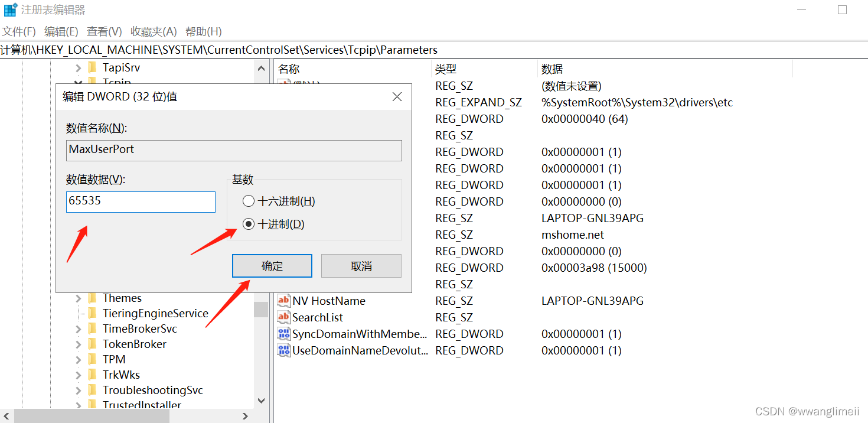Select the Themes tree item

[x=122, y=298]
